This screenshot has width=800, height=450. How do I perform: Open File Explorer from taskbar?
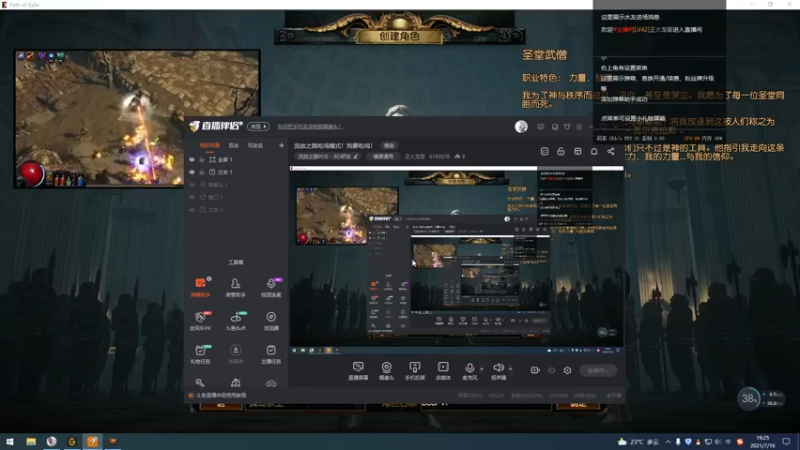(31, 442)
